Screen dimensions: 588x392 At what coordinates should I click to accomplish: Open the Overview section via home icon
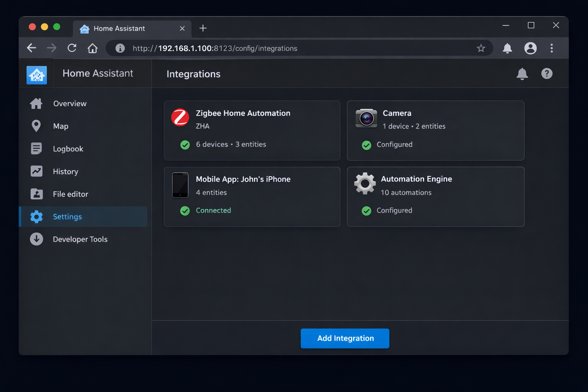(x=36, y=103)
